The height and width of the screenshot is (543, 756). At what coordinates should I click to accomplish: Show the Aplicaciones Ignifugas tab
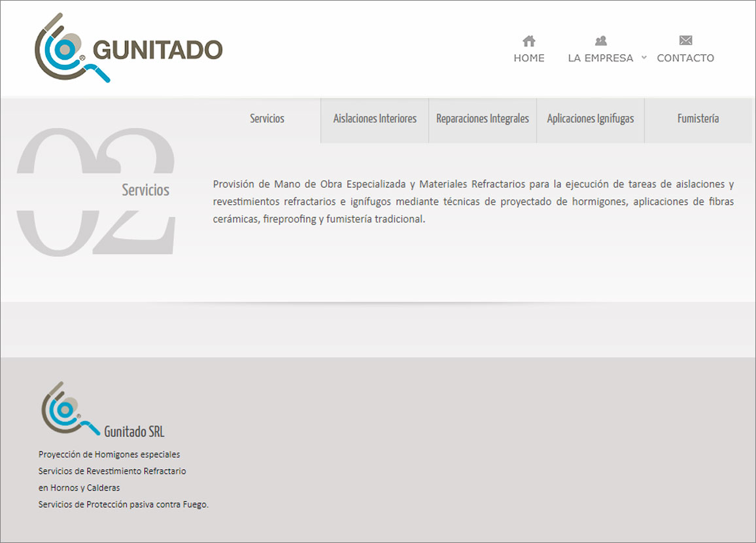pyautogui.click(x=591, y=119)
